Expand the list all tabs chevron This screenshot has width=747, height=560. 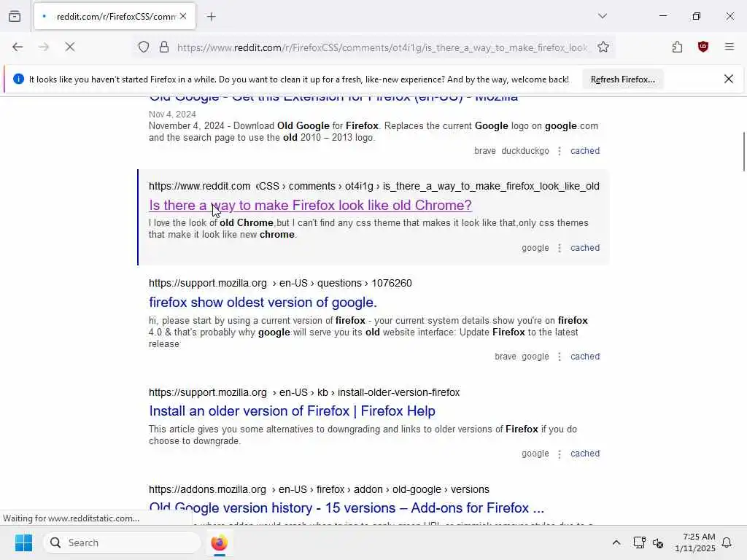tap(603, 16)
